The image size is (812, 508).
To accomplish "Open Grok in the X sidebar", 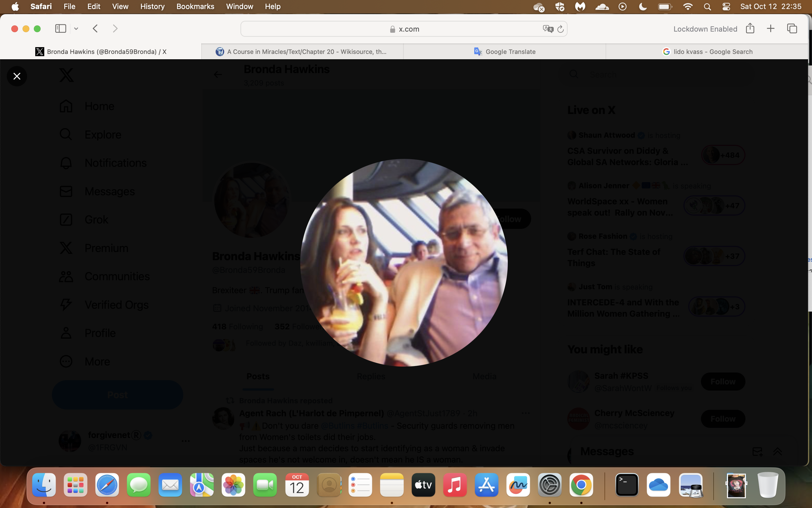I will coord(83,220).
